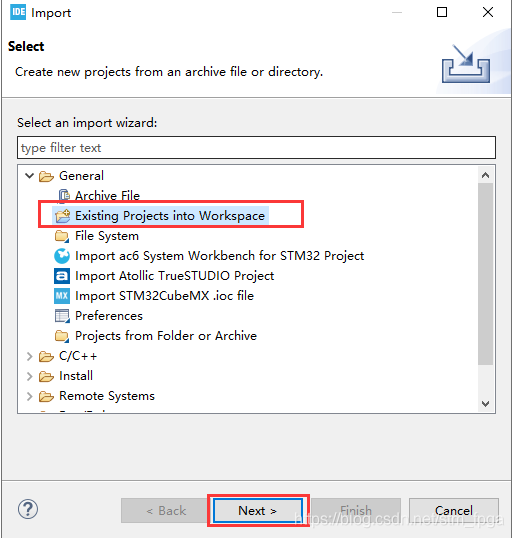The width and height of the screenshot is (514, 538).
Task: Click the Archive File icon
Action: pos(64,196)
